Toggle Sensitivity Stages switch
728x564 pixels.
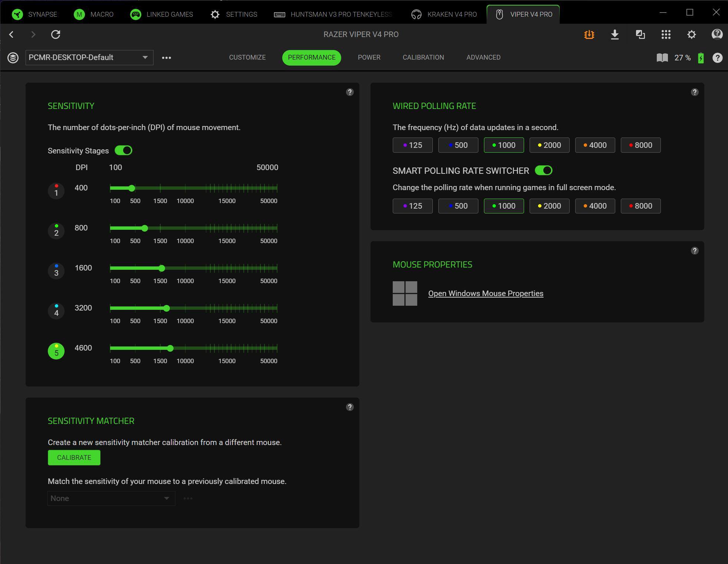(123, 150)
